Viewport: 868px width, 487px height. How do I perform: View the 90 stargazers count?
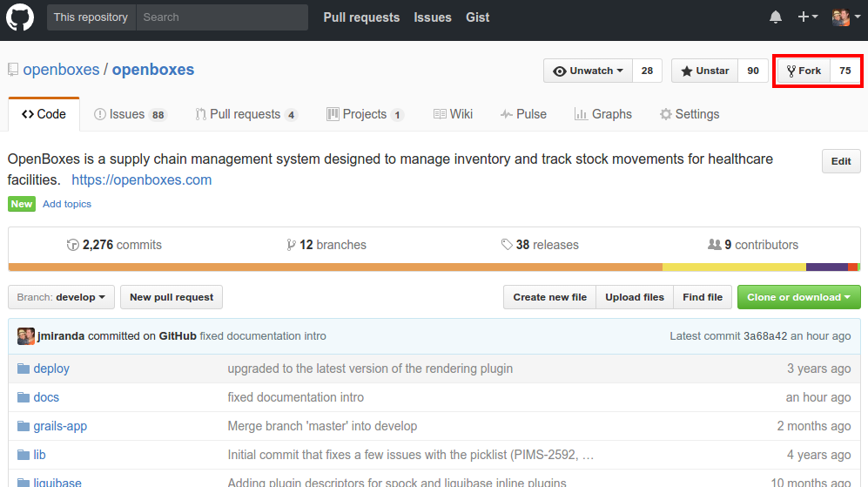point(753,71)
